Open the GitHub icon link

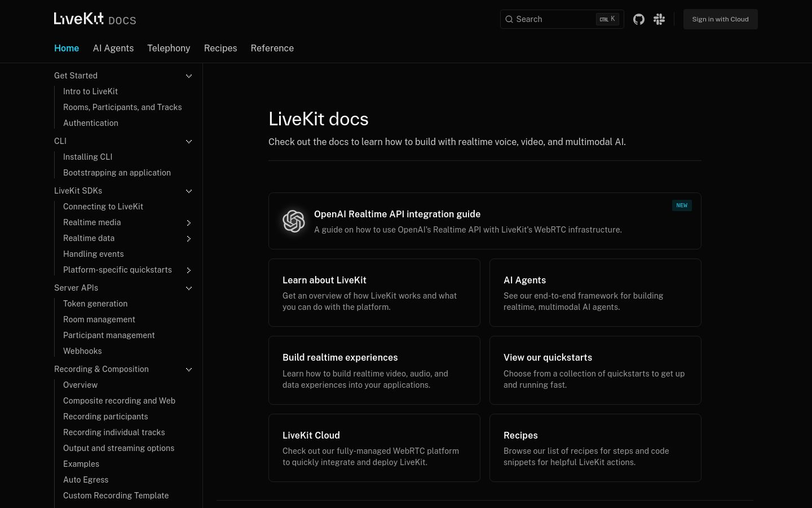(638, 19)
